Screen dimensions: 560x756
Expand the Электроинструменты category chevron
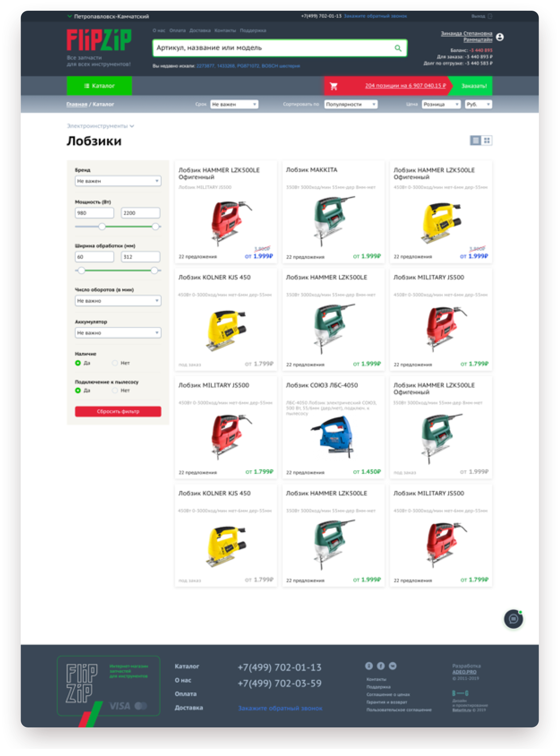pyautogui.click(x=132, y=126)
